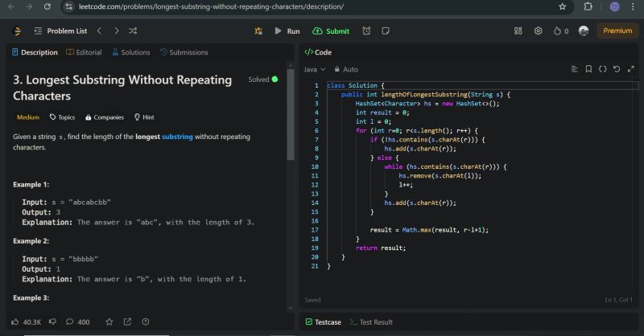Screen dimensions: 644x336
Task: Click the LeetCode logo icon
Action: (x=17, y=31)
